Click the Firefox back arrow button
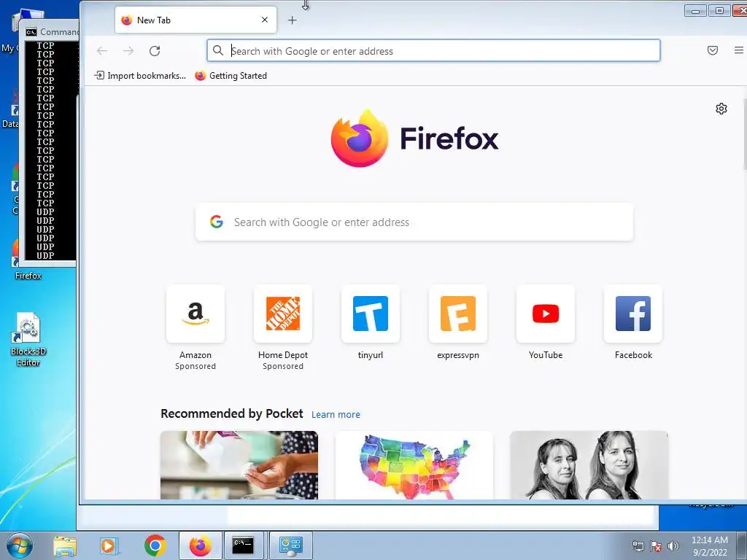747x560 pixels. (x=102, y=51)
